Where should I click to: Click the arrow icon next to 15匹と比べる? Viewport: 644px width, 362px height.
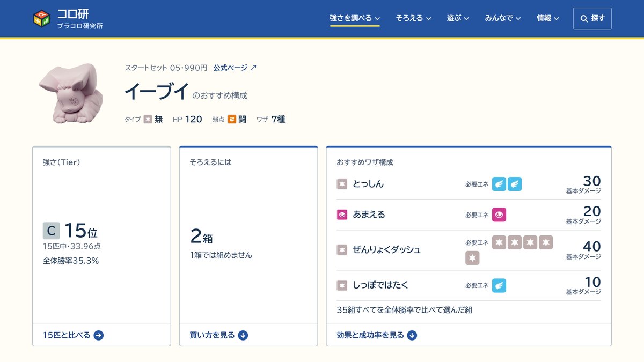[98, 335]
